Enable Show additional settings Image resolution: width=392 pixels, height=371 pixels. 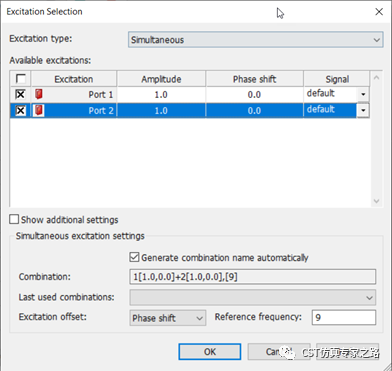tap(14, 219)
